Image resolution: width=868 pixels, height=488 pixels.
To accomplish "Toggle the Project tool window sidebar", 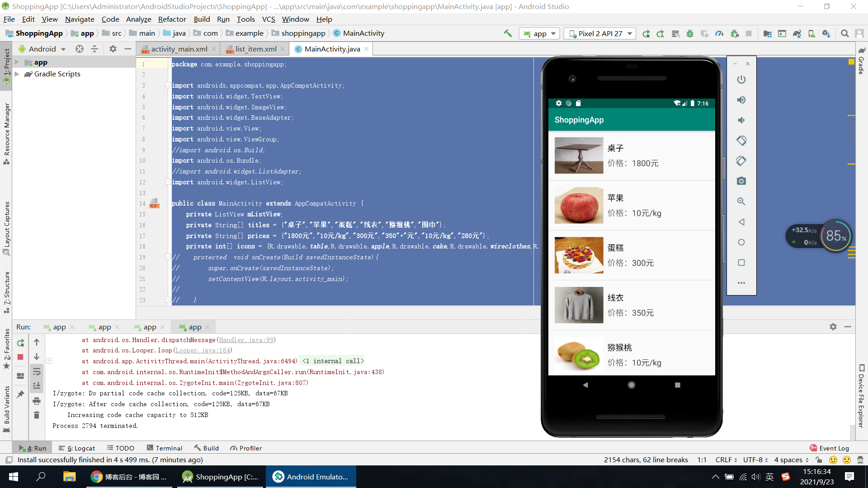I will click(x=6, y=63).
